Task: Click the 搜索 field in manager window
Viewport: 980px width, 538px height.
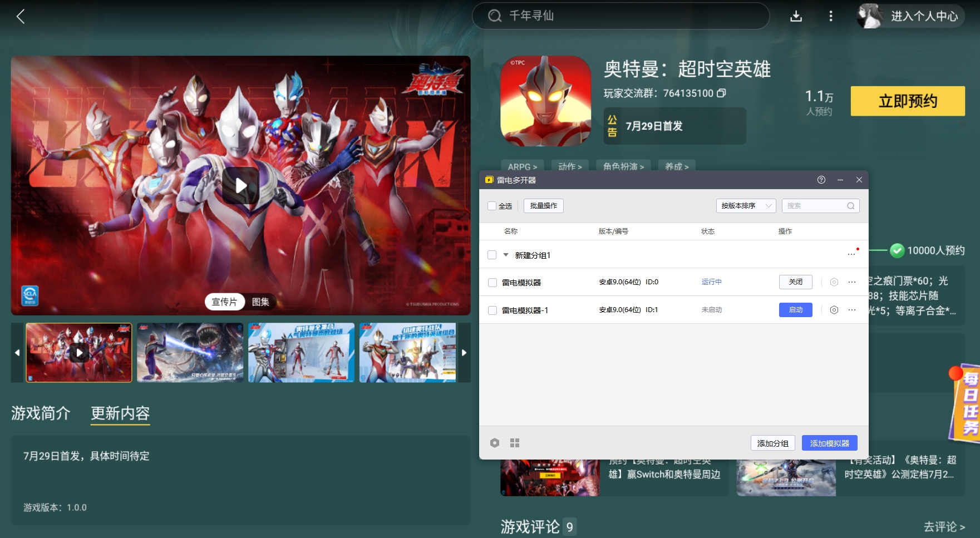Action: pyautogui.click(x=820, y=206)
